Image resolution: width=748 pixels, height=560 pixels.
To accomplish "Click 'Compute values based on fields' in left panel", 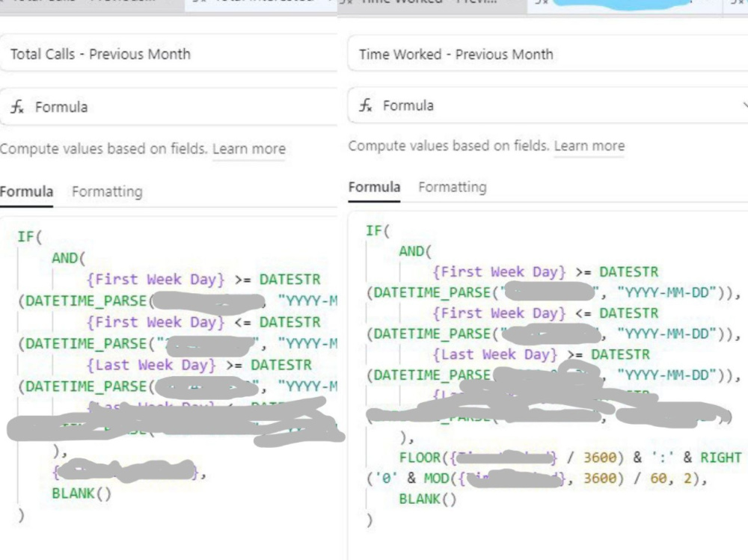I will pos(103,149).
